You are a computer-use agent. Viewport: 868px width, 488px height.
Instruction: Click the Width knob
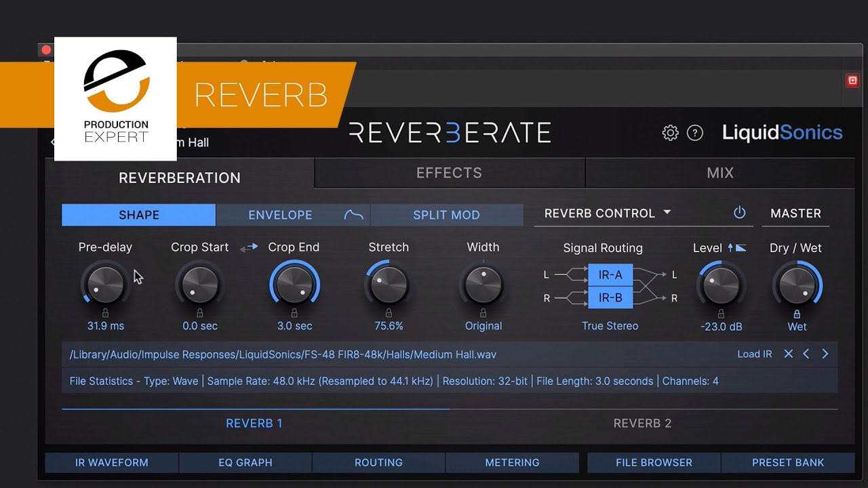483,283
